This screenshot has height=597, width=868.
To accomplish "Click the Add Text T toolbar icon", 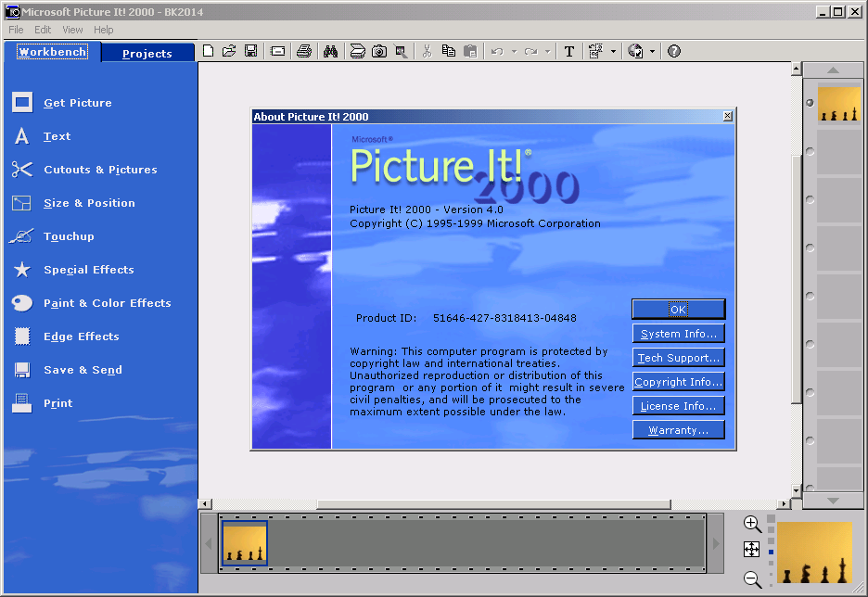I will click(x=569, y=52).
